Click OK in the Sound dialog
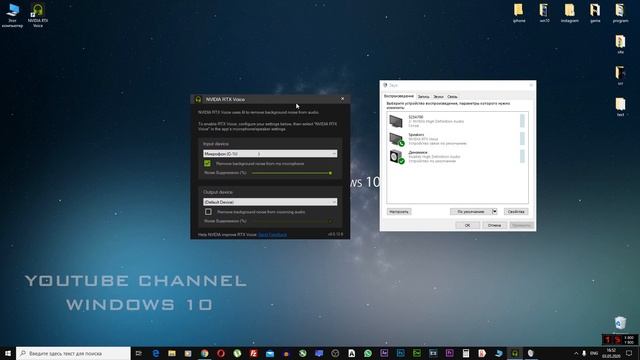This screenshot has height=360, width=640. coord(467,225)
